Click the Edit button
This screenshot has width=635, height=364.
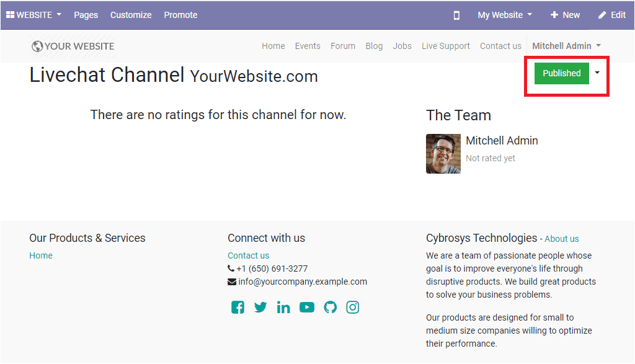tap(612, 15)
